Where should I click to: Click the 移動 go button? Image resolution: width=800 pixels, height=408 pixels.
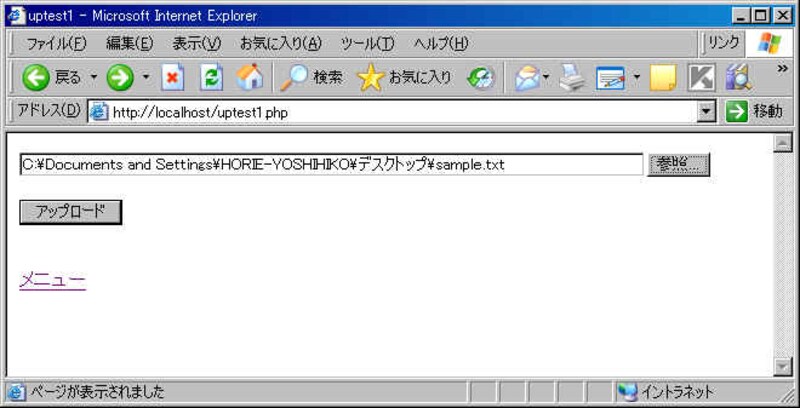[x=754, y=112]
